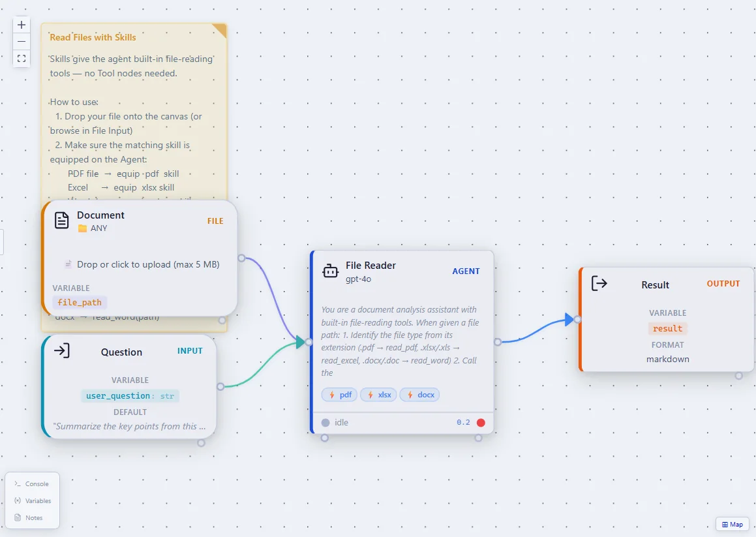Click the collapsed left sidebar edge tab
The image size is (756, 537).
[x=1, y=241]
